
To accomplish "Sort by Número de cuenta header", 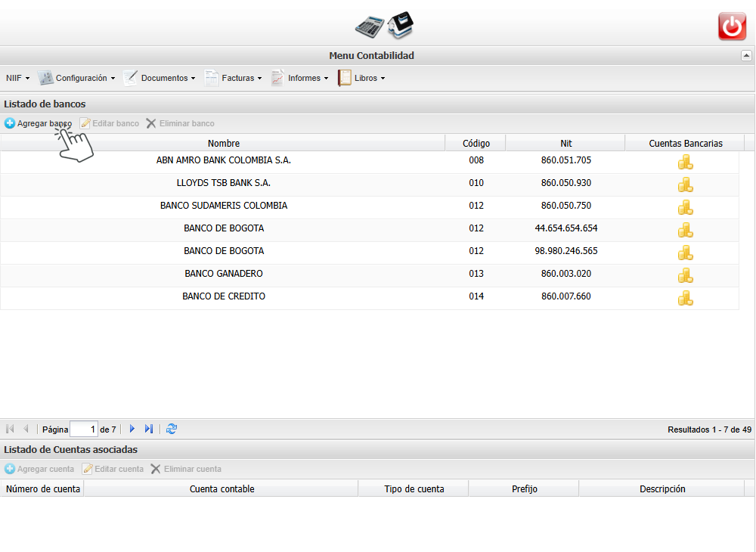I will [x=42, y=488].
